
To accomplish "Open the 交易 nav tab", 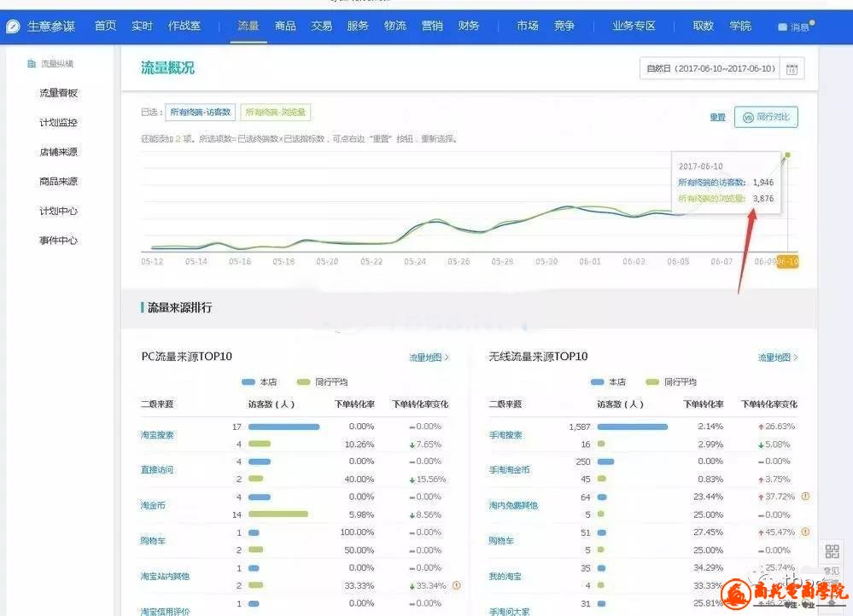I will click(x=322, y=26).
